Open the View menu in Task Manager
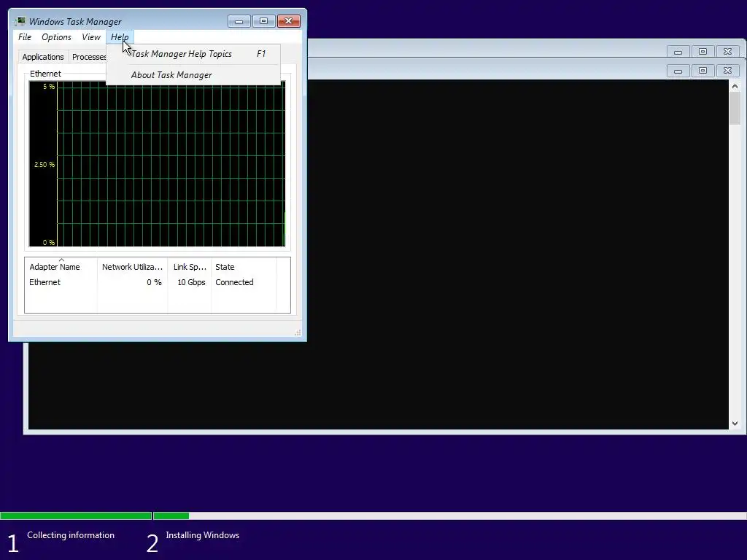 tap(91, 37)
